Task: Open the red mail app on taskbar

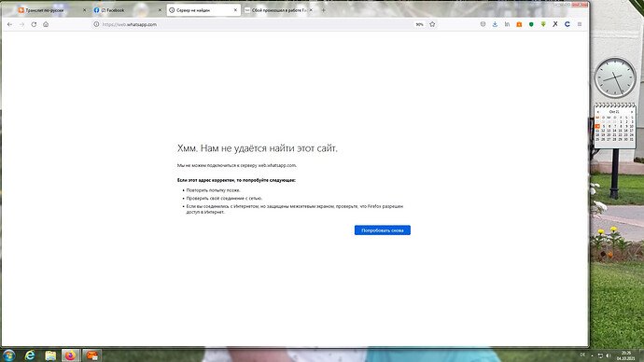Action: click(x=91, y=355)
